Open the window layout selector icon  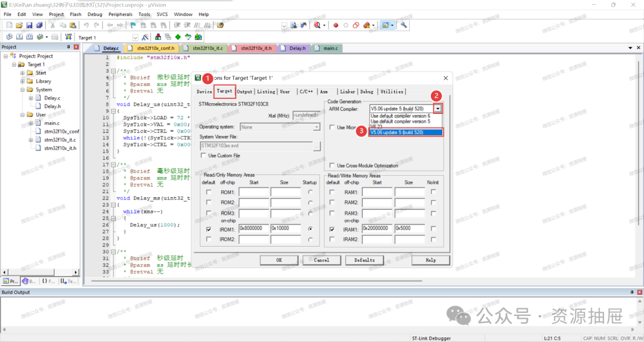pos(388,25)
